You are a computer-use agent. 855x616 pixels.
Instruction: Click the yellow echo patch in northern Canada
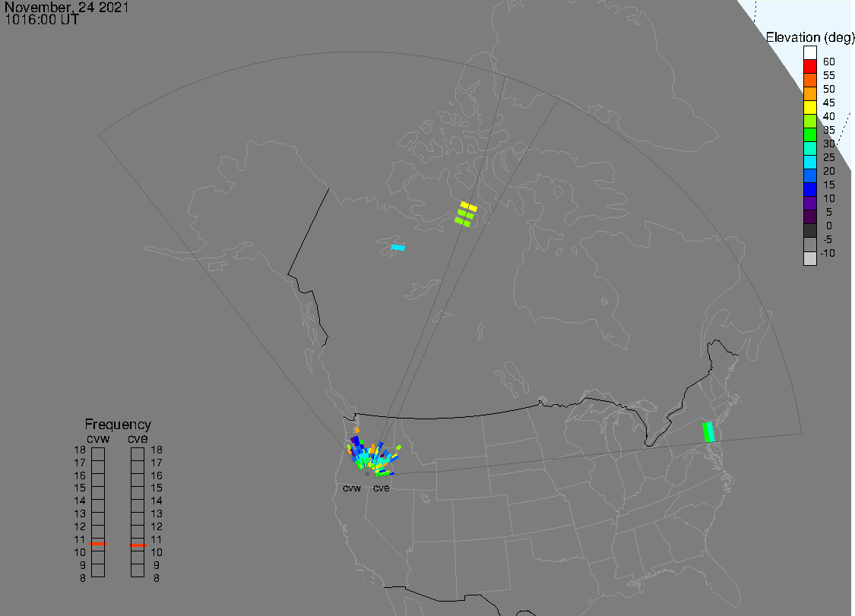468,207
